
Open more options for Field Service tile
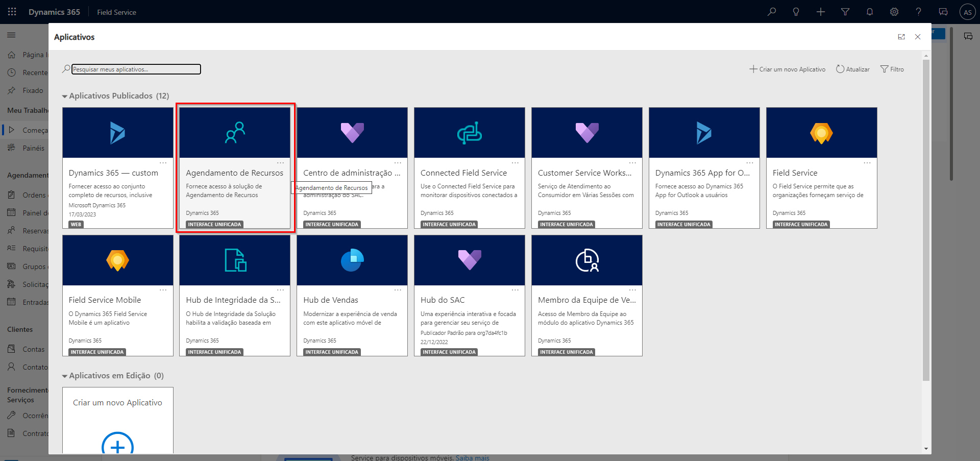pyautogui.click(x=867, y=163)
